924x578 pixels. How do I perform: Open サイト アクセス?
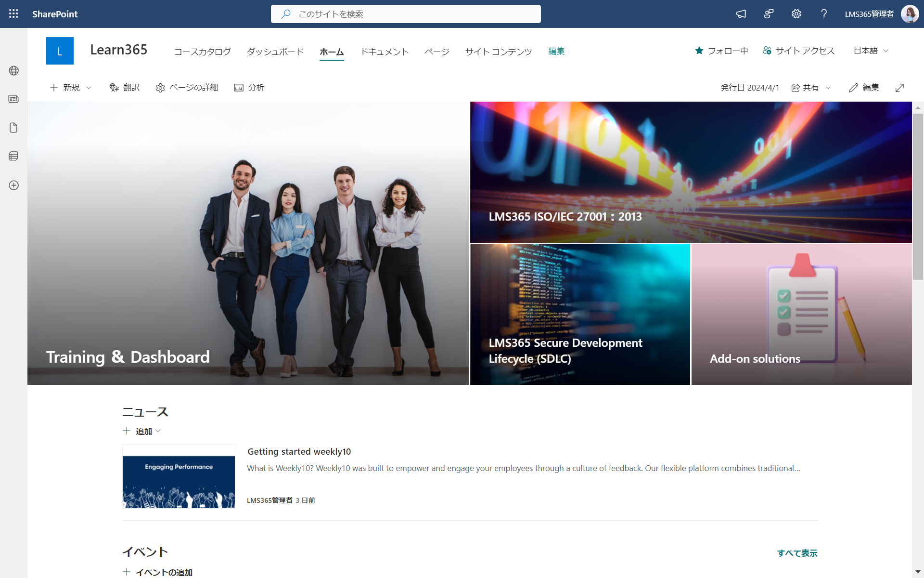click(x=799, y=51)
